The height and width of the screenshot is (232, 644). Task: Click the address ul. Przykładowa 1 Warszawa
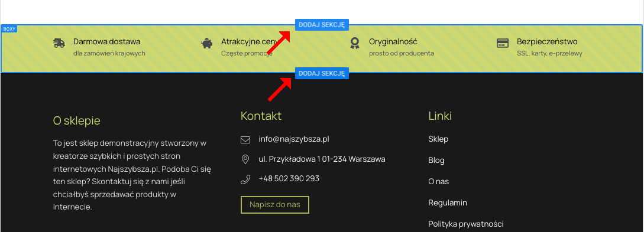pyautogui.click(x=322, y=159)
